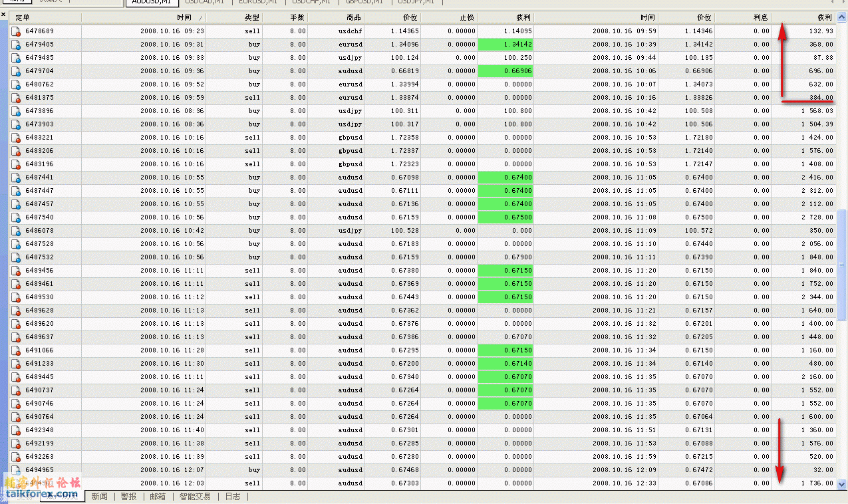
Task: Click the green-highlighted 1.34142 cell
Action: tap(505, 45)
